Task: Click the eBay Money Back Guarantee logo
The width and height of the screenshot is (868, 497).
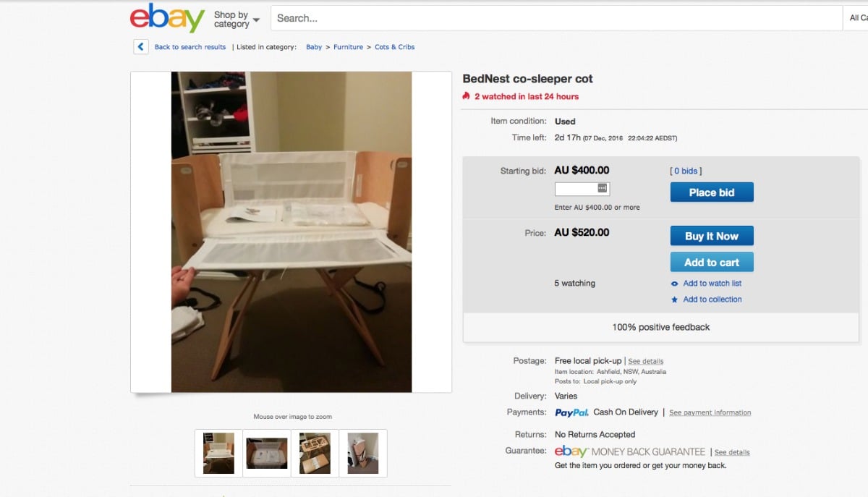Action: tap(630, 451)
